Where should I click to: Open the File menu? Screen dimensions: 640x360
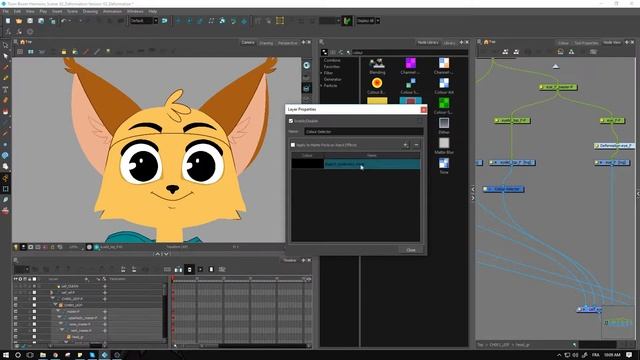[x=6, y=11]
